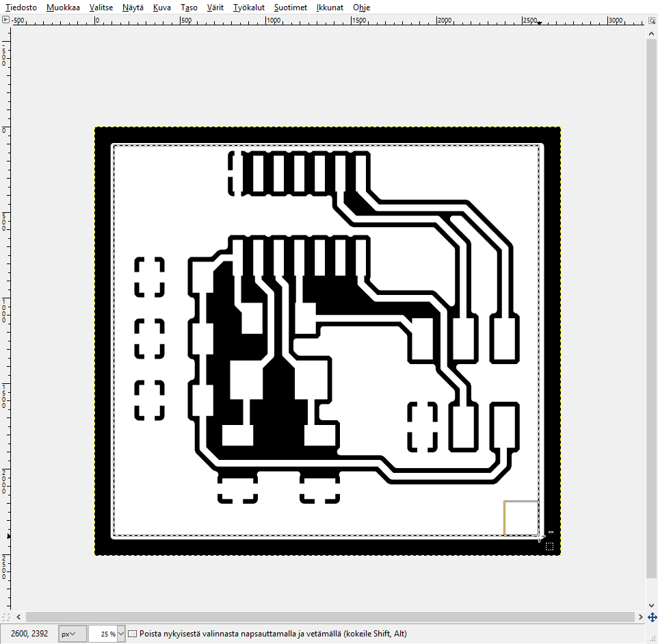
Task: Click zoom-on-resize magnifier icon at top right
Action: coord(652,20)
